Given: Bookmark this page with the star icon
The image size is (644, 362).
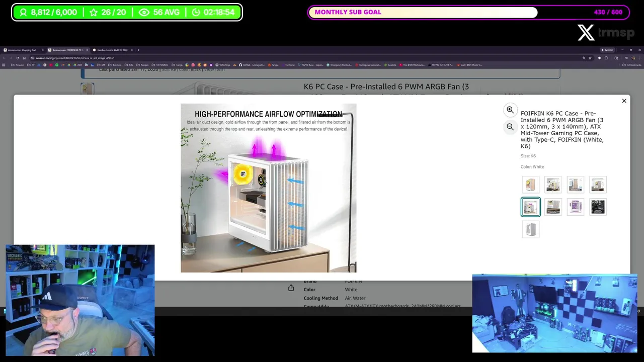Looking at the screenshot, I should pos(590,58).
